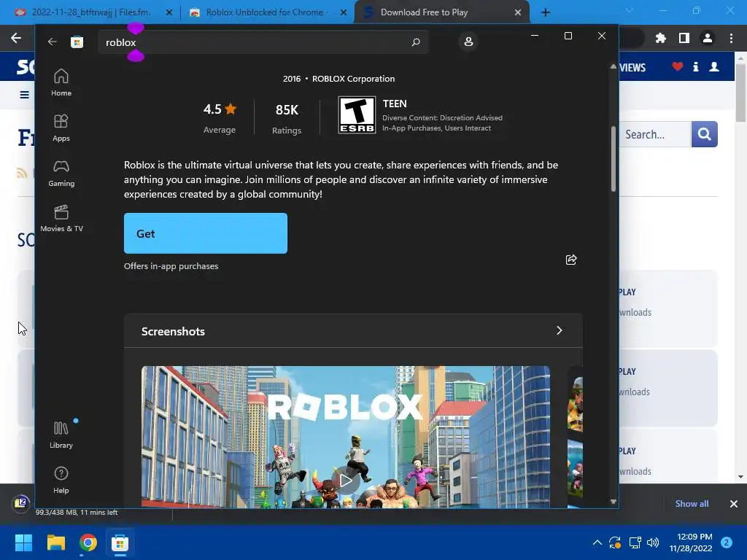Click the 4.5 Average rating

pos(220,117)
